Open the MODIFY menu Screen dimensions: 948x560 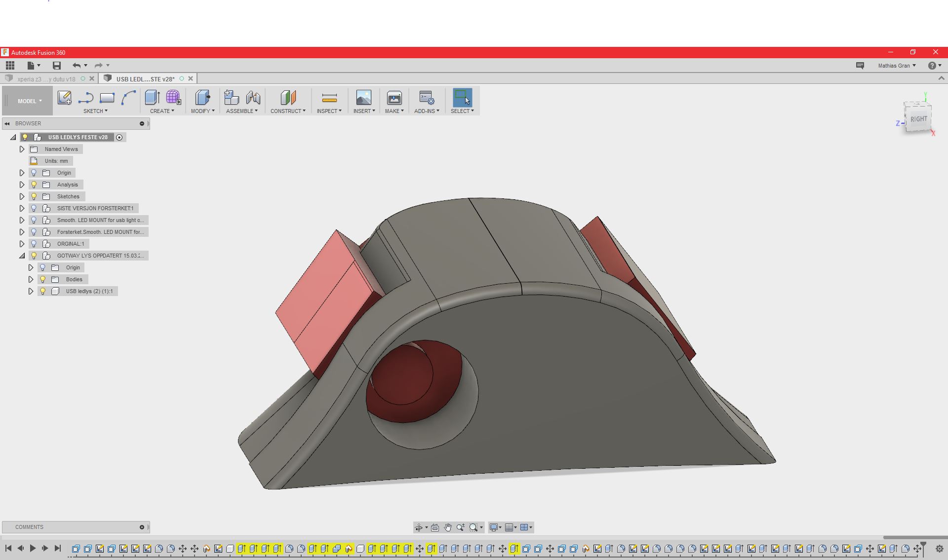[x=203, y=111]
